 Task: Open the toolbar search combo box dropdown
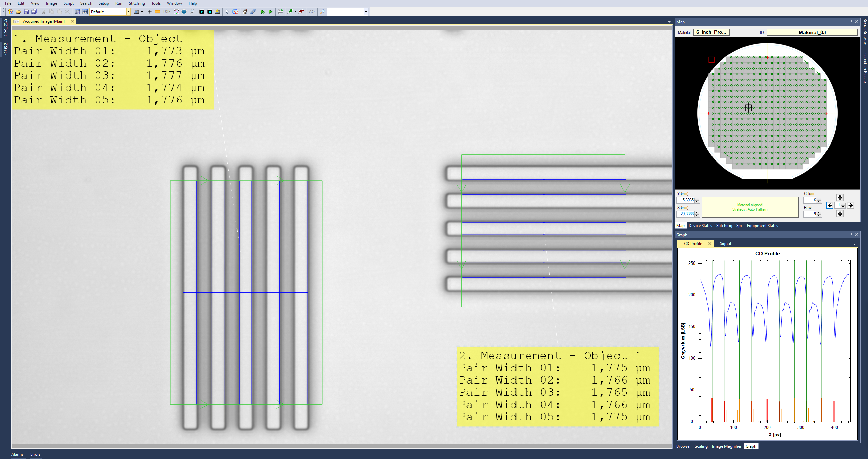coord(366,12)
